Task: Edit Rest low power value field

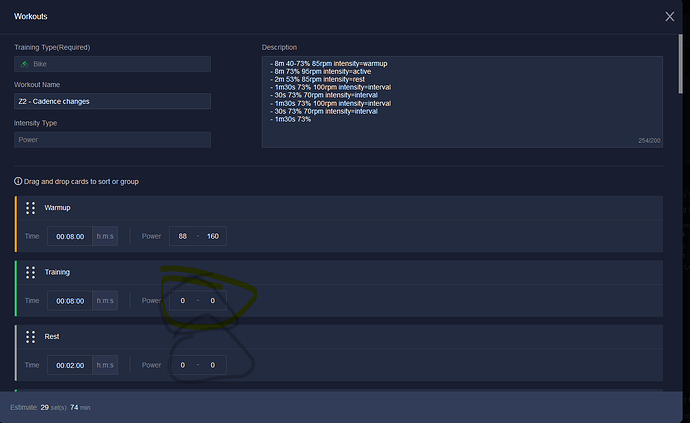Action: tap(183, 365)
